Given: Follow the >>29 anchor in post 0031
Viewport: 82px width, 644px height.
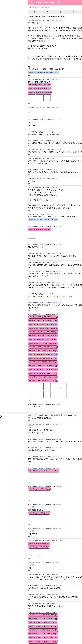Looking at the screenshot, I should (31, 531).
